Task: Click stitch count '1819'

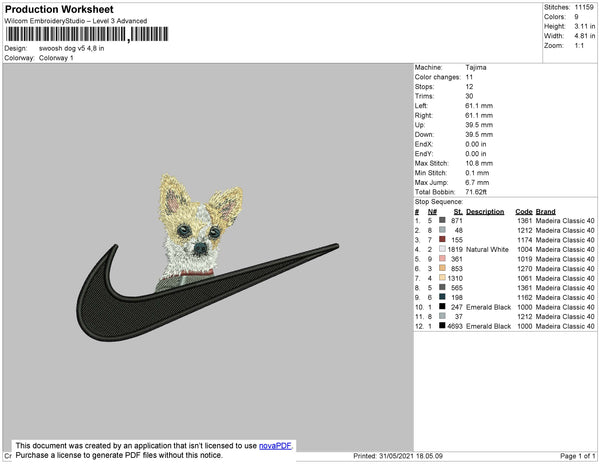Action: coord(455,249)
